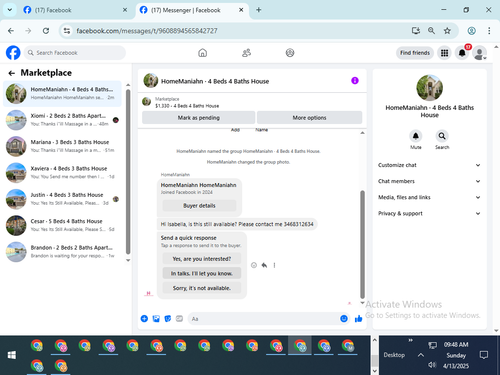Screen dimensions: 500x375
Task: Show hidden system tray icons
Action: tap(421, 355)
